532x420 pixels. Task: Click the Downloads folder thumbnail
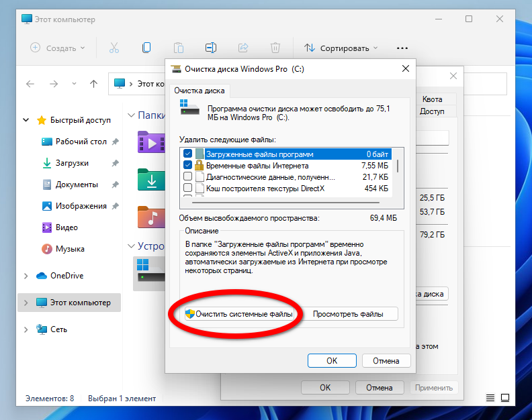point(151,180)
